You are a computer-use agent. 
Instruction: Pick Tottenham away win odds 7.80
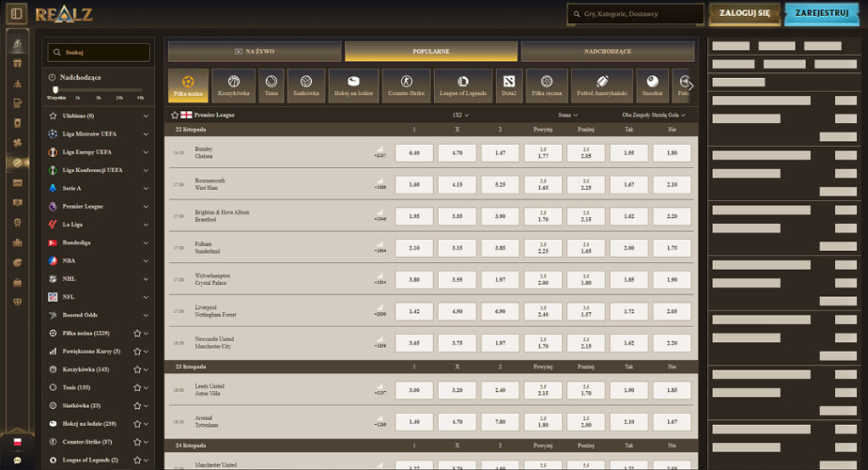[500, 422]
